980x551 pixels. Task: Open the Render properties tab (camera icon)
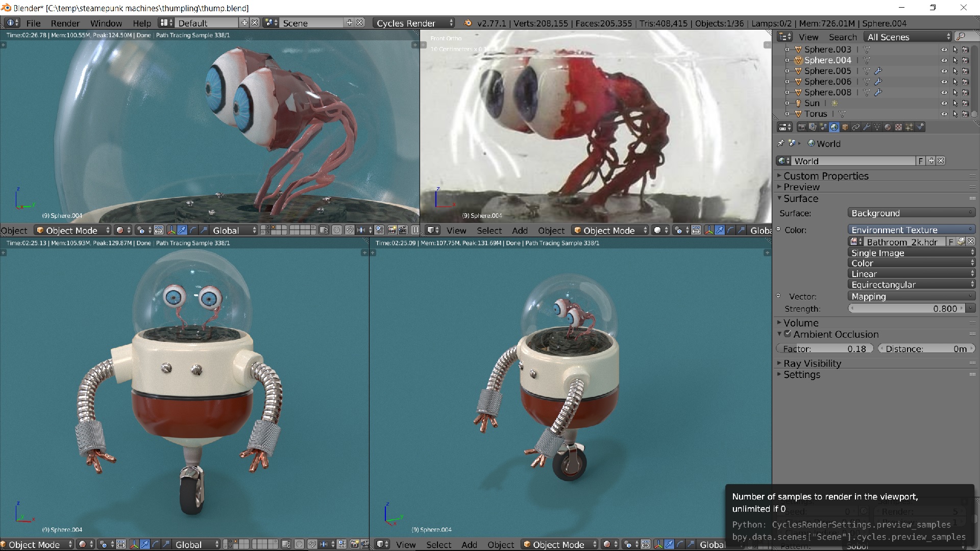[x=802, y=127]
